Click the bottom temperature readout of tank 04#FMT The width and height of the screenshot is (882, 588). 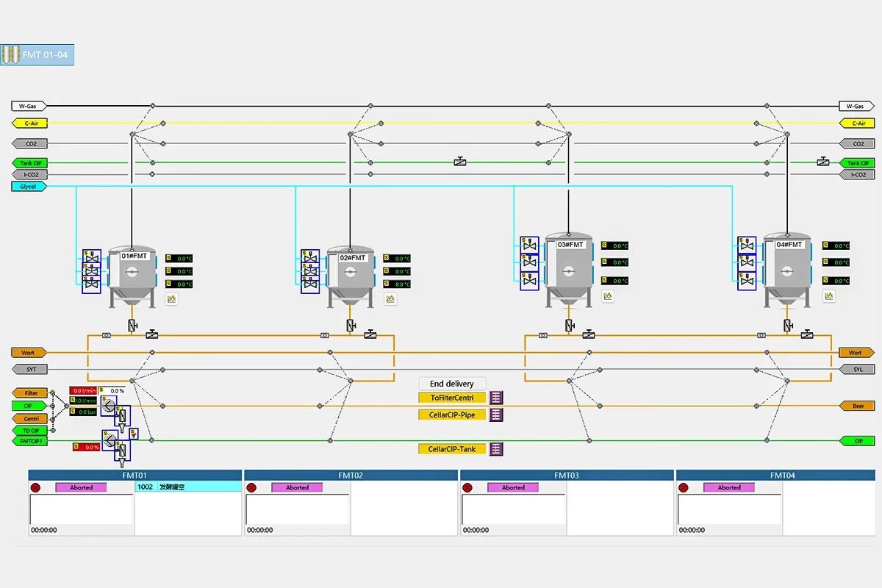836,281
